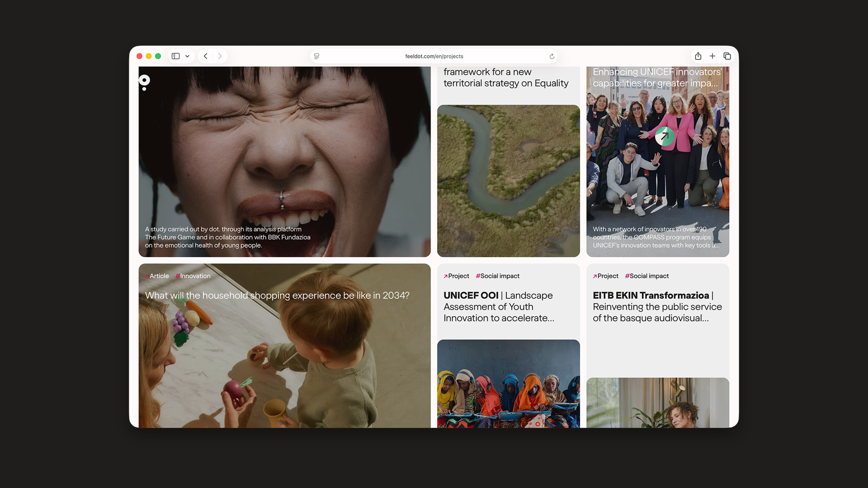This screenshot has width=868, height=488.
Task: Click the browser forward arrow
Action: tap(220, 56)
